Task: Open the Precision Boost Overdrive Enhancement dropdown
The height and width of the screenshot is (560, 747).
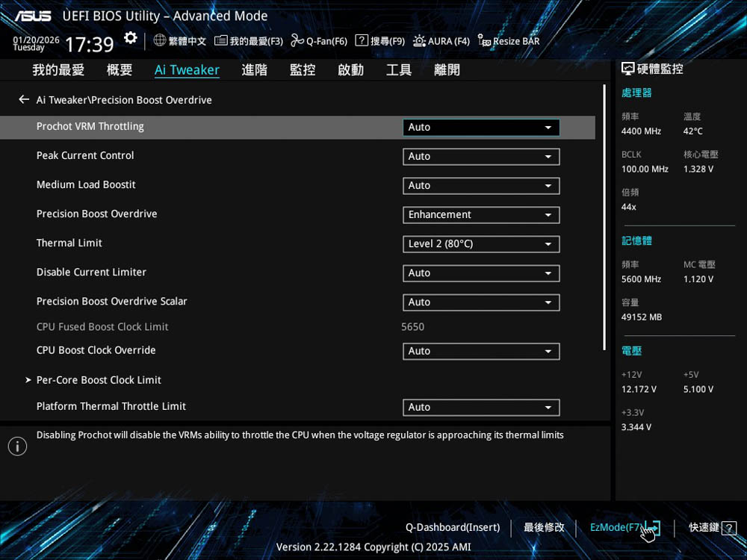Action: pos(480,215)
